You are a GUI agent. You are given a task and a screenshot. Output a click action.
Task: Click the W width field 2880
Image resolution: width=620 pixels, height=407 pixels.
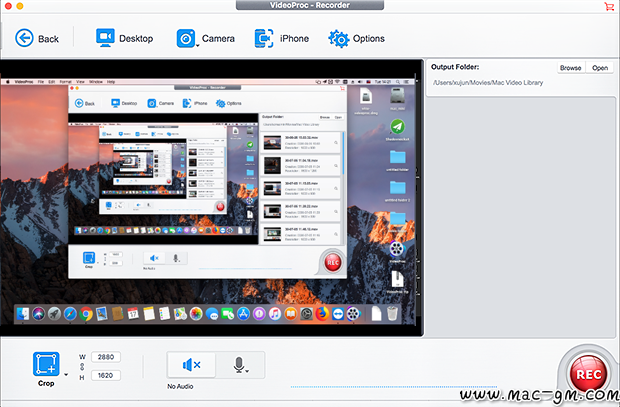[106, 357]
